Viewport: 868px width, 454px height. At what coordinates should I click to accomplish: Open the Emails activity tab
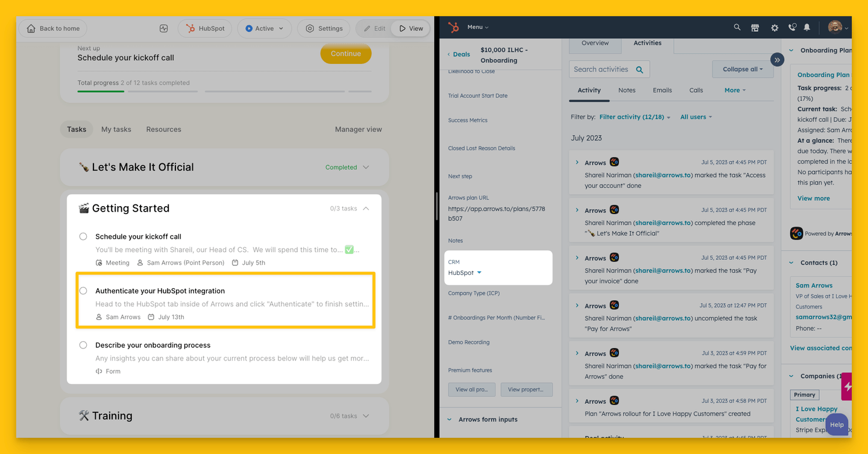pos(662,90)
